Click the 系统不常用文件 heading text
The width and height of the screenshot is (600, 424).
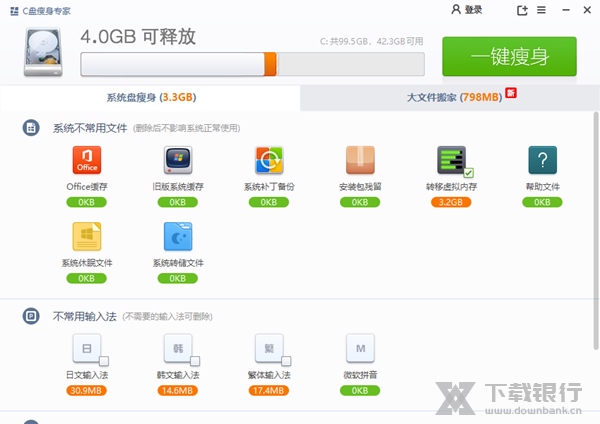coord(90,128)
